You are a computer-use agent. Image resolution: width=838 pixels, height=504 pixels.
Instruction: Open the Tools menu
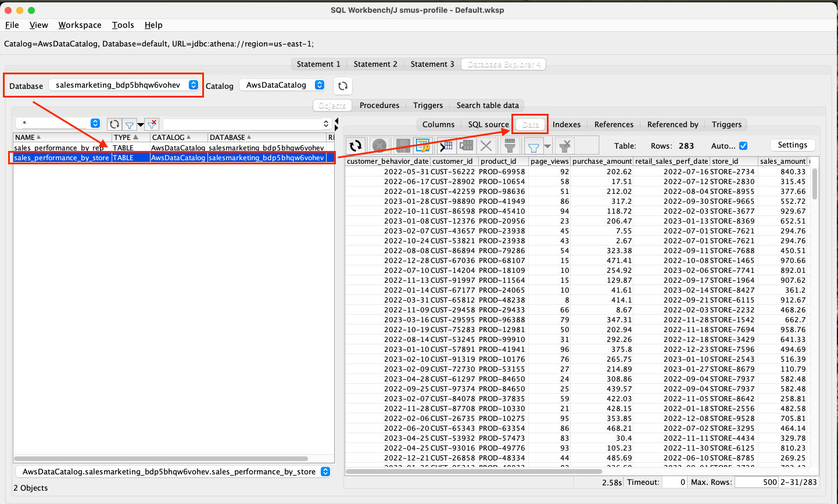[123, 25]
